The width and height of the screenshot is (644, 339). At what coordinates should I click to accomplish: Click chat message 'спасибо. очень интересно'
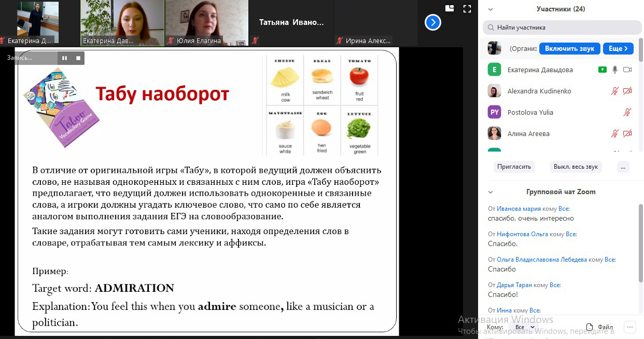click(x=531, y=219)
